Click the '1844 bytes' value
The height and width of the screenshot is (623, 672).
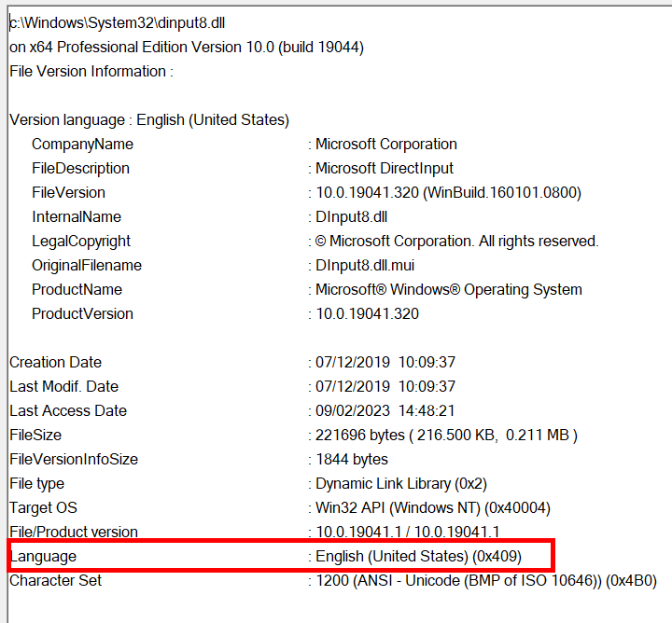click(352, 460)
